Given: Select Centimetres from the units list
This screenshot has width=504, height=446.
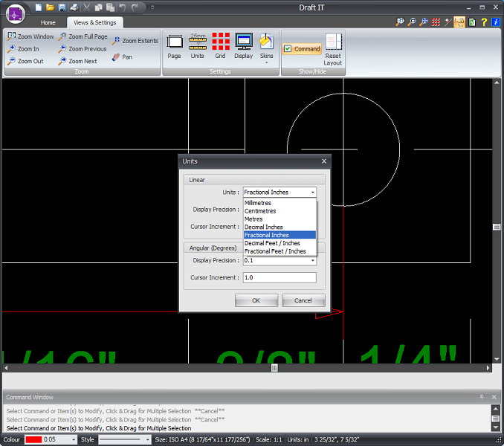Looking at the screenshot, I should [280, 211].
